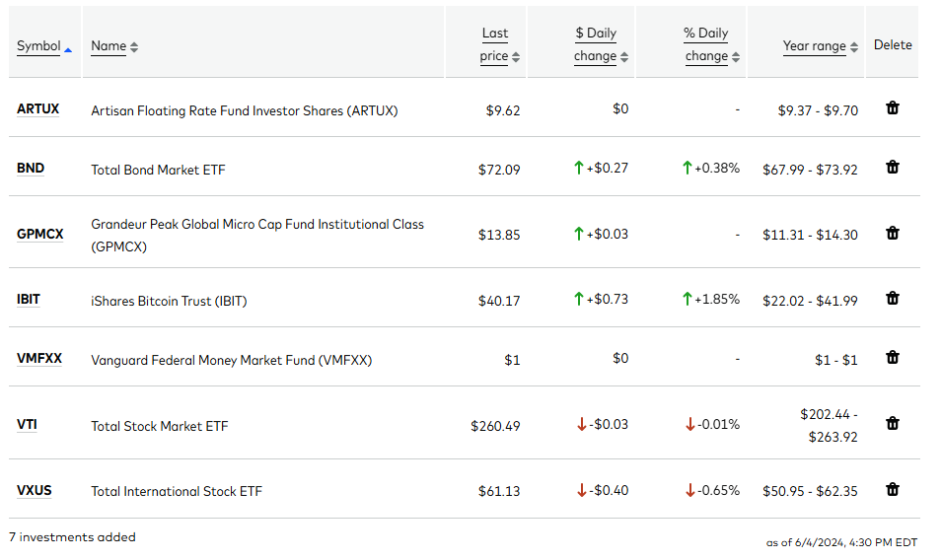Click the VTI ticker link
This screenshot has height=560, width=942.
point(27,425)
